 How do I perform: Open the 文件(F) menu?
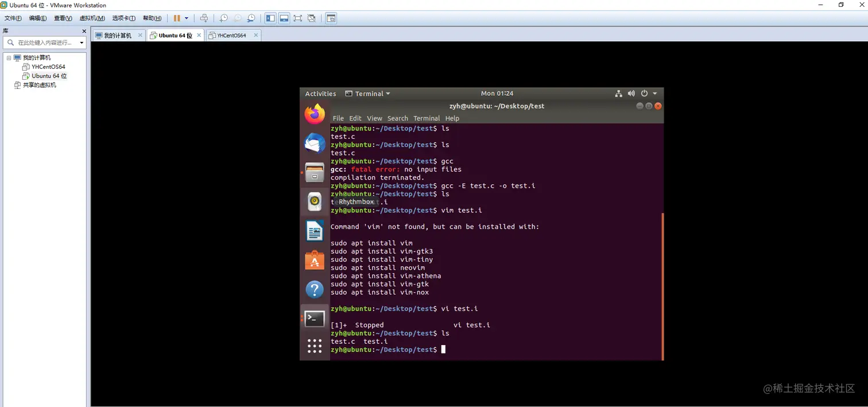[13, 18]
